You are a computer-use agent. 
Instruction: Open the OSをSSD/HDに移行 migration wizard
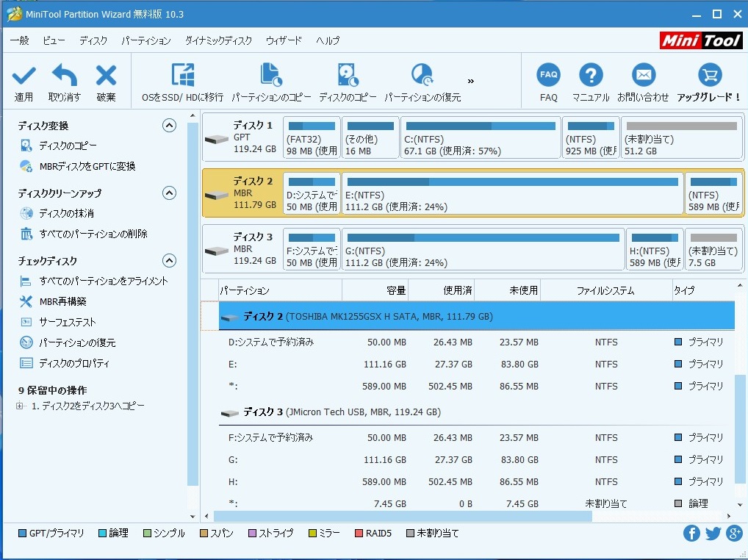(182, 76)
